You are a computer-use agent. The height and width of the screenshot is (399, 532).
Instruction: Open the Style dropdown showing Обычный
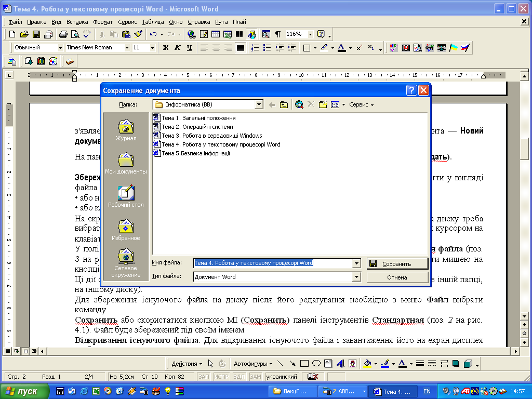click(x=60, y=48)
